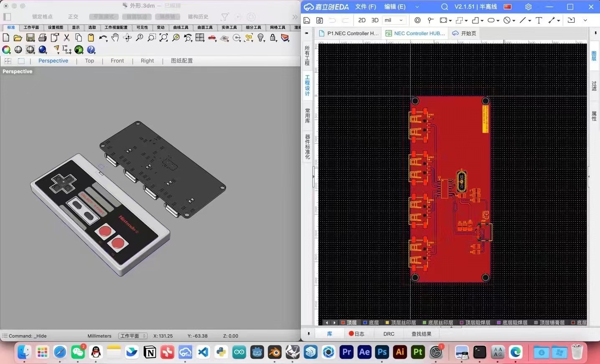Select the Text tool in EDA toolbar
Screen dimensions: 600x364
[539, 20]
